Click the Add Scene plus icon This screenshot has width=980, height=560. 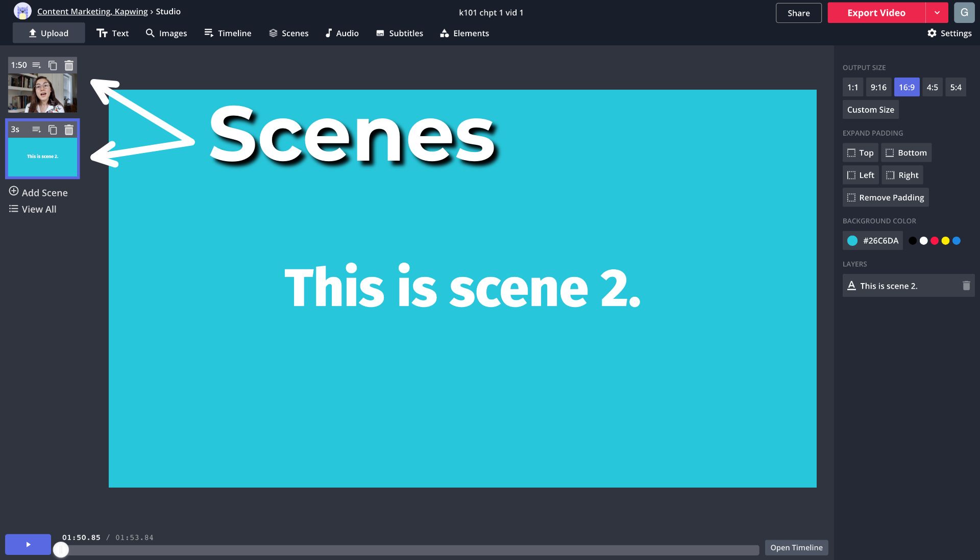(14, 191)
